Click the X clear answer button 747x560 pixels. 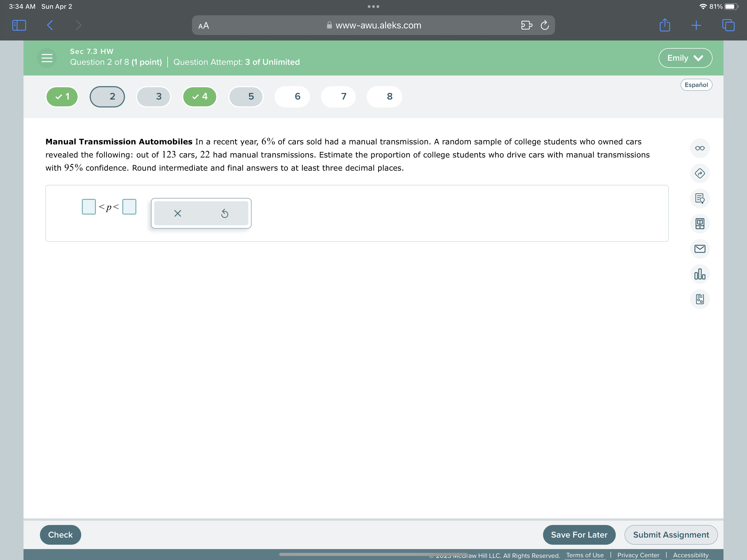[178, 214]
